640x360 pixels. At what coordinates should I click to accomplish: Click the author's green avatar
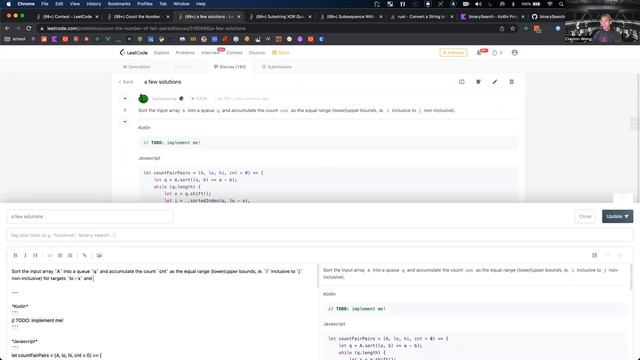(143, 99)
